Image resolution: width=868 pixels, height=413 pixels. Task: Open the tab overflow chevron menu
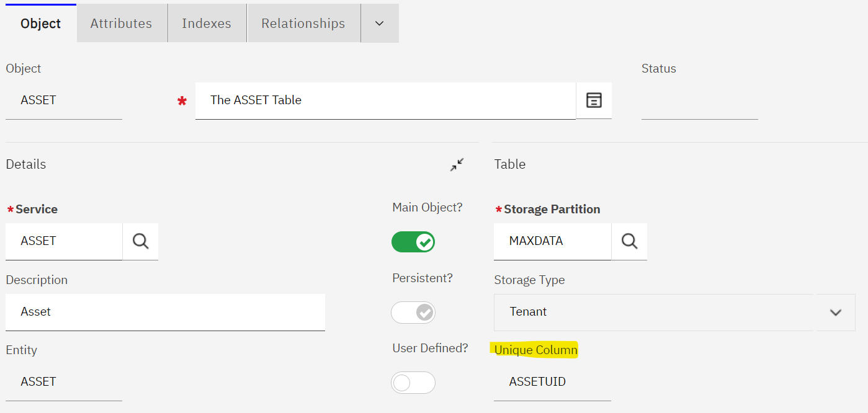(379, 23)
